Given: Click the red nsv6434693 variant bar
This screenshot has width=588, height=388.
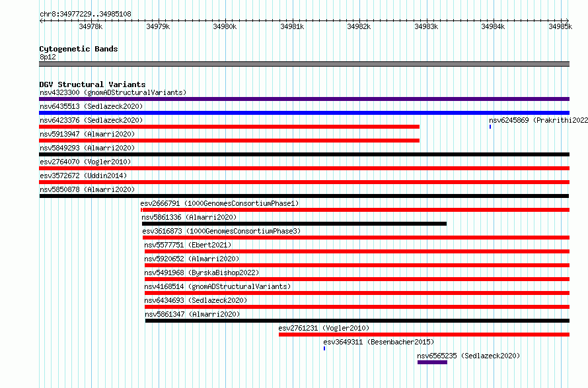Looking at the screenshot, I should [x=357, y=307].
